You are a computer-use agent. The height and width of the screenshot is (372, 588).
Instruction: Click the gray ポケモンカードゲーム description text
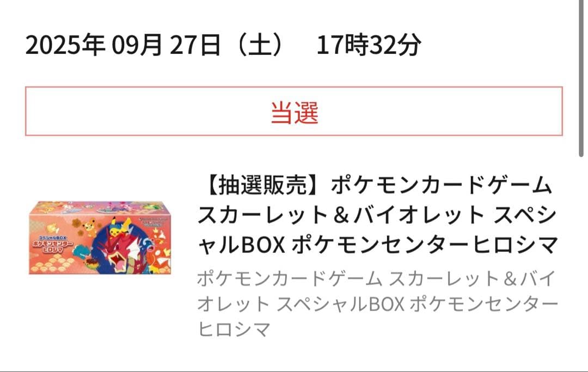(290, 279)
